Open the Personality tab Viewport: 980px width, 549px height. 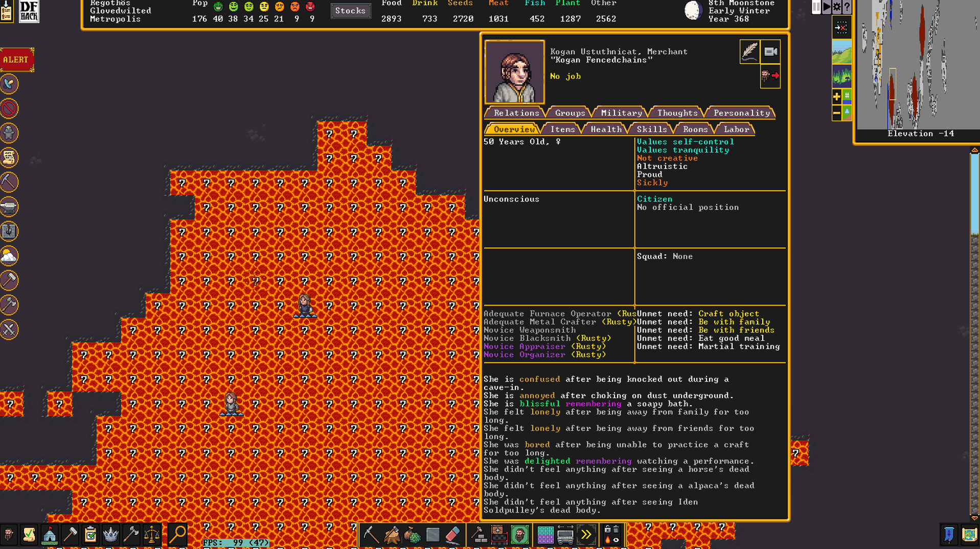[741, 113]
